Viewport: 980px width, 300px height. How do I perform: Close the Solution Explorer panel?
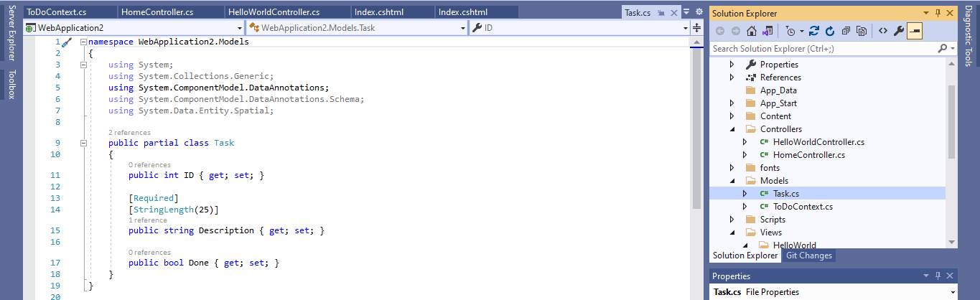pyautogui.click(x=950, y=13)
